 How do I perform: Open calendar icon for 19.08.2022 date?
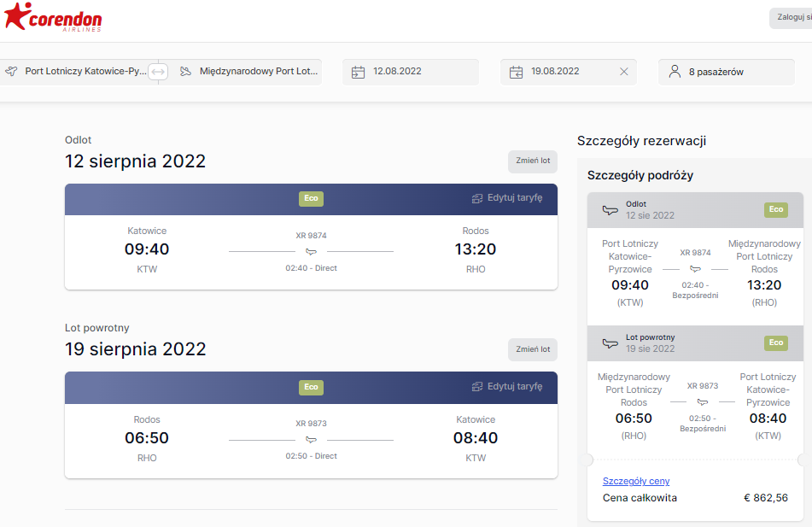pyautogui.click(x=516, y=72)
